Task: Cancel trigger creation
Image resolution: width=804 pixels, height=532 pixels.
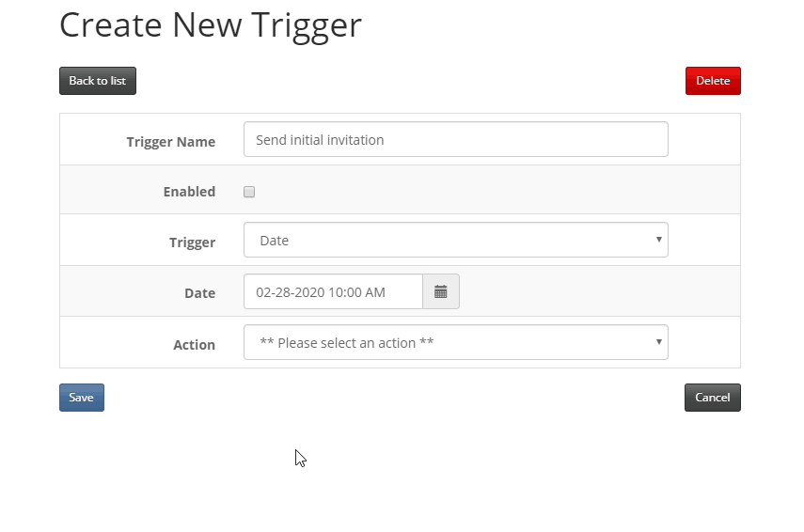Action: [x=712, y=398]
